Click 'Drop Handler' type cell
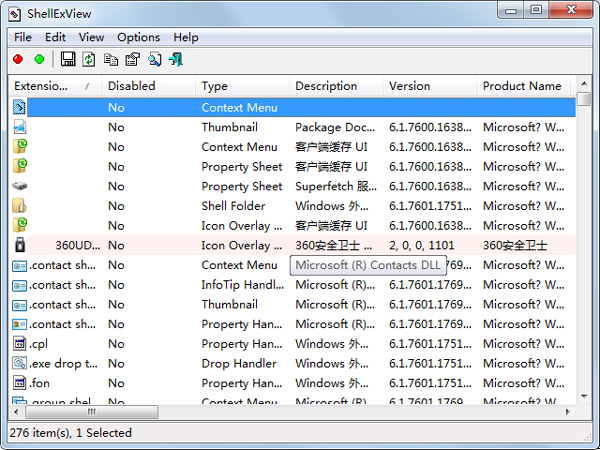 [239, 364]
